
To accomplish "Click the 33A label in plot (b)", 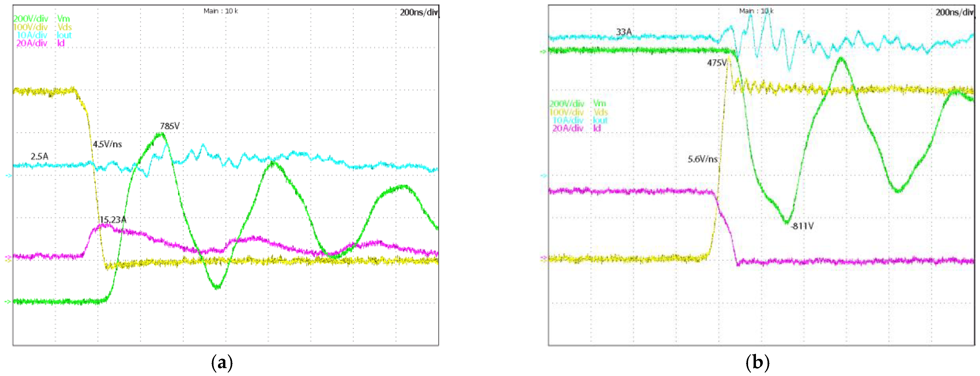I will [624, 32].
